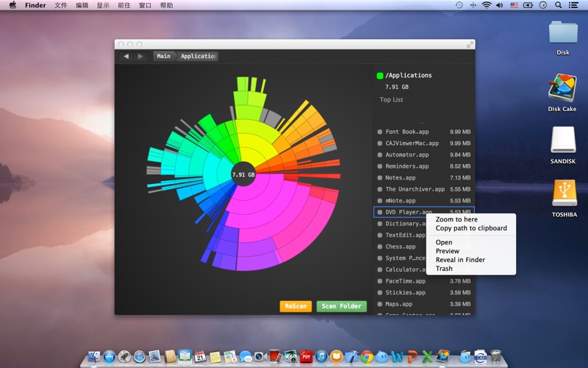588x368 pixels.
Task: Click the 7.91 GB center of chart
Action: (243, 174)
